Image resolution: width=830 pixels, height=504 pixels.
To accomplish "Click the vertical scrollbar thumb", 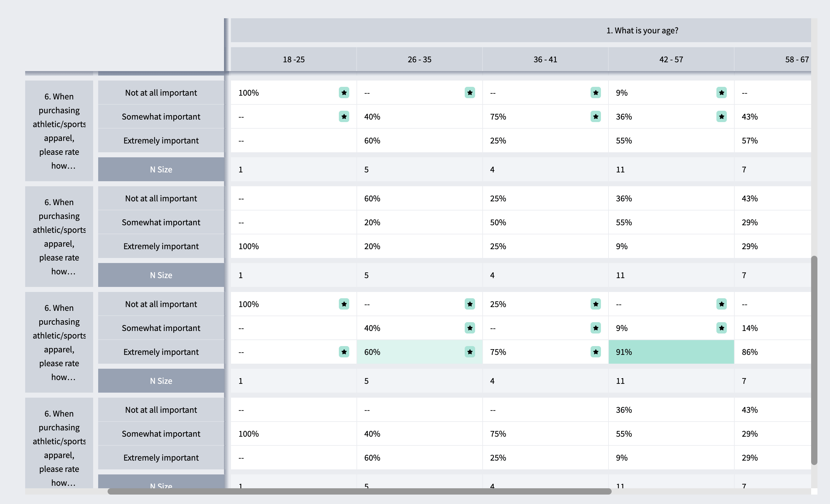I will point(814,361).
